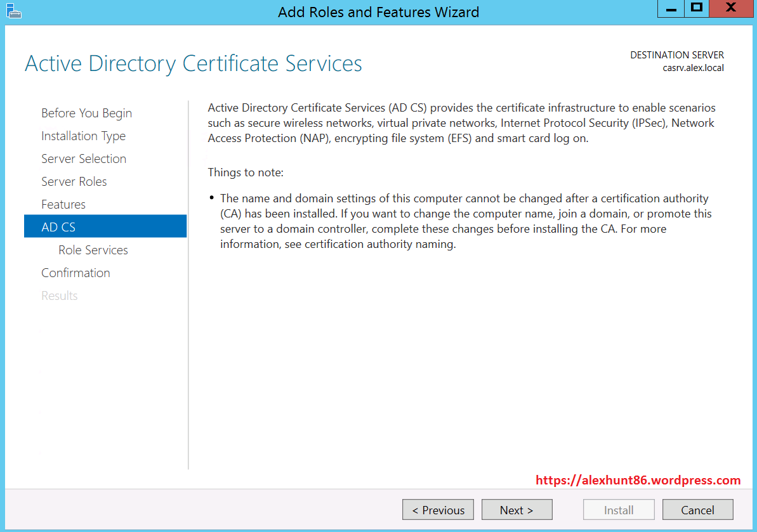The height and width of the screenshot is (532, 757).
Task: Click the greyed-out Results step
Action: click(60, 295)
